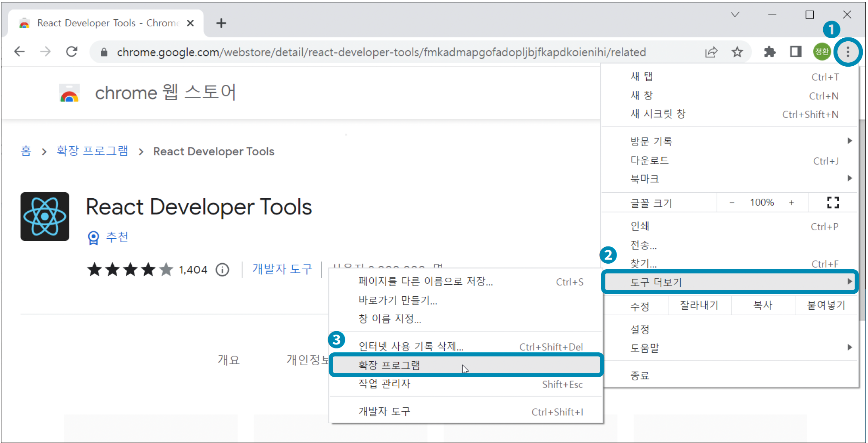The height and width of the screenshot is (443, 868).
Task: Select 창 이름 지정...
Action: click(x=466, y=319)
